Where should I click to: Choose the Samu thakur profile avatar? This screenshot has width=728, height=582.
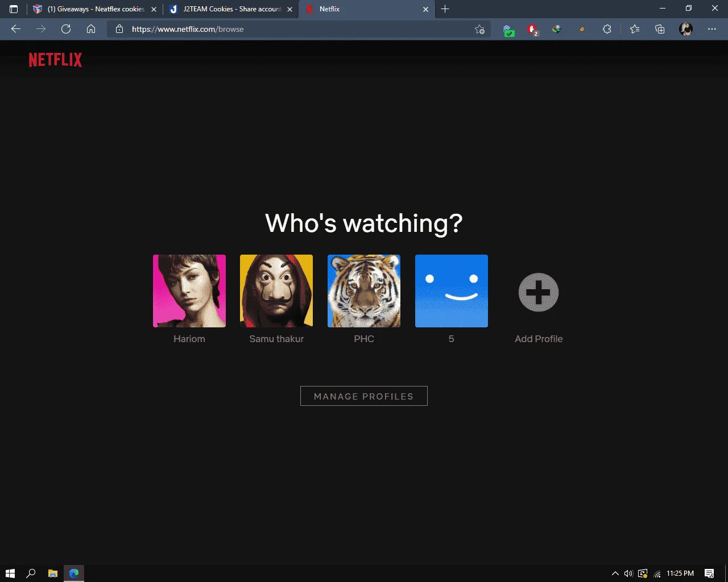coord(276,291)
